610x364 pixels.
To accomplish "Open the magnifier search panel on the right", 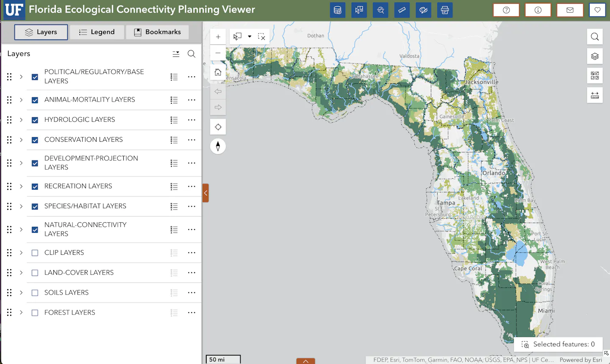I will (594, 36).
